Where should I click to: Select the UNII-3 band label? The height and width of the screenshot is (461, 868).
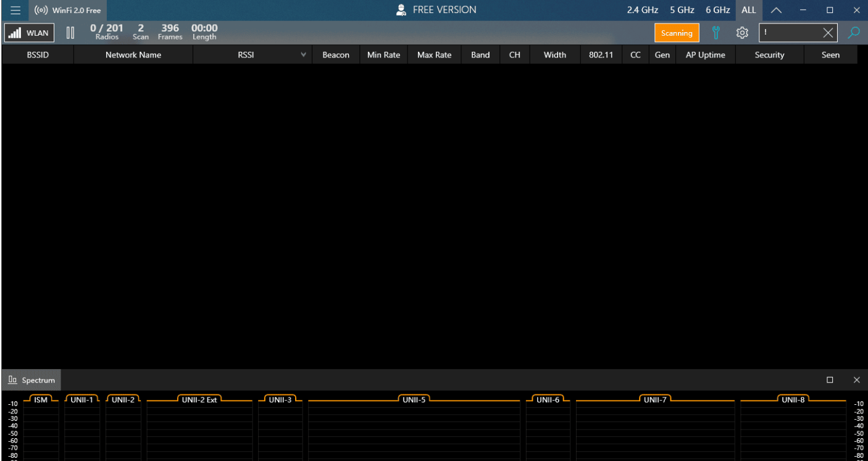coord(280,400)
